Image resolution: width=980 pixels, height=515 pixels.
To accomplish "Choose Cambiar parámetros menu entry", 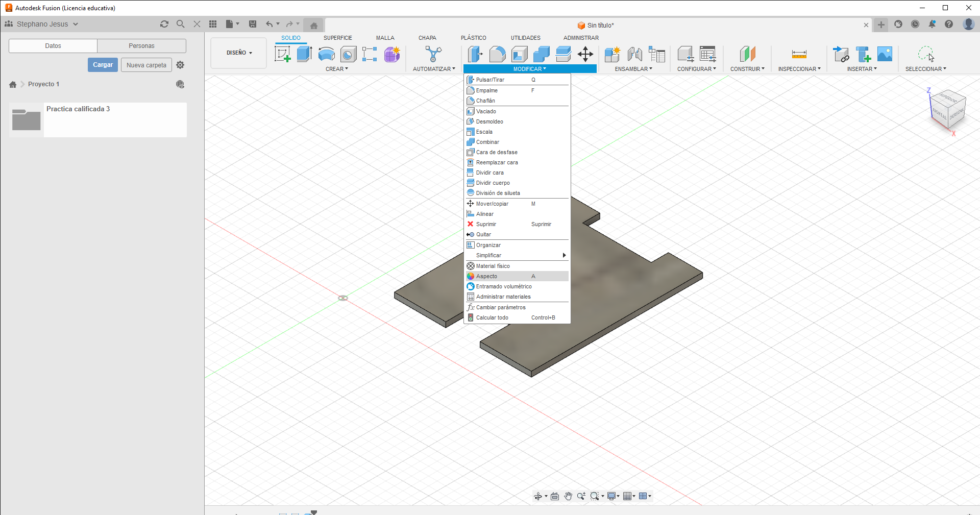I will click(x=517, y=307).
